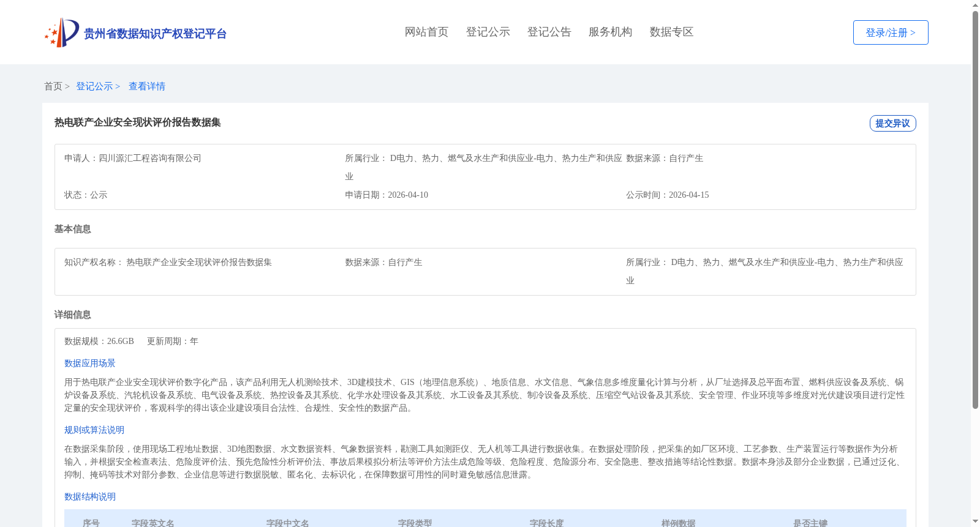Open the 数据专区 navigation item
980x527 pixels.
coord(671,32)
